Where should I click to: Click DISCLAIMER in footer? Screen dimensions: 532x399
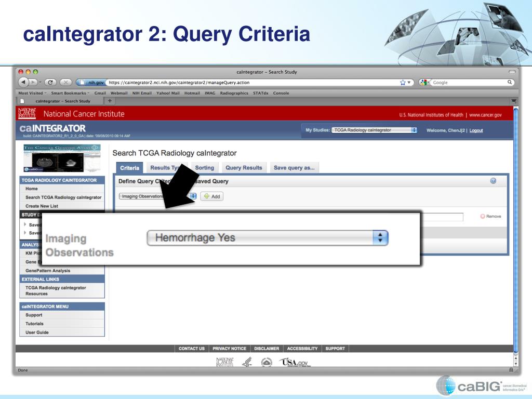pos(267,349)
